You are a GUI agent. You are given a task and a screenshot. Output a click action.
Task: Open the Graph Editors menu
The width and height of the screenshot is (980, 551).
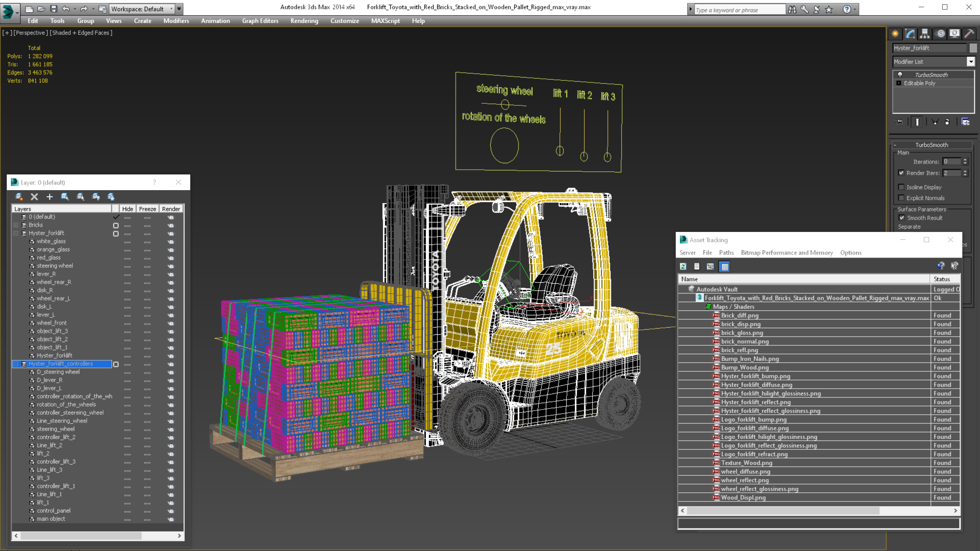point(260,21)
